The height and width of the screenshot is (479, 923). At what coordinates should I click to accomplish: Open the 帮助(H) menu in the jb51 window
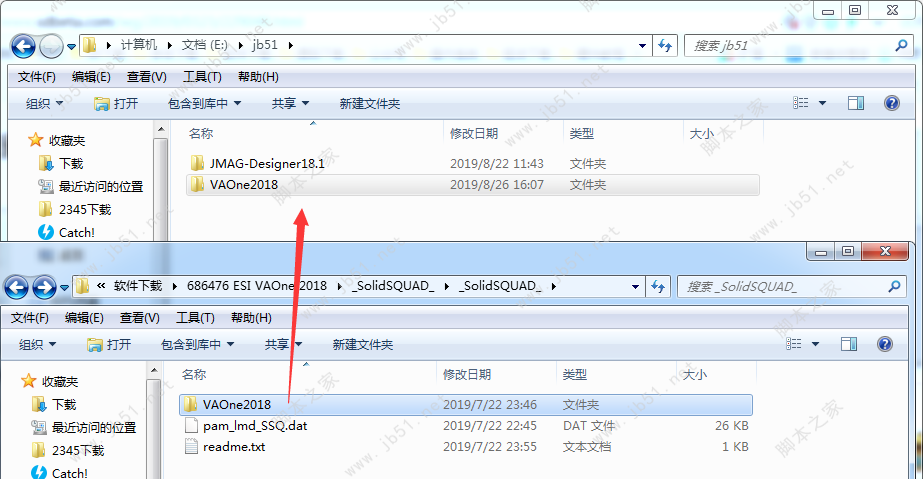coord(258,76)
